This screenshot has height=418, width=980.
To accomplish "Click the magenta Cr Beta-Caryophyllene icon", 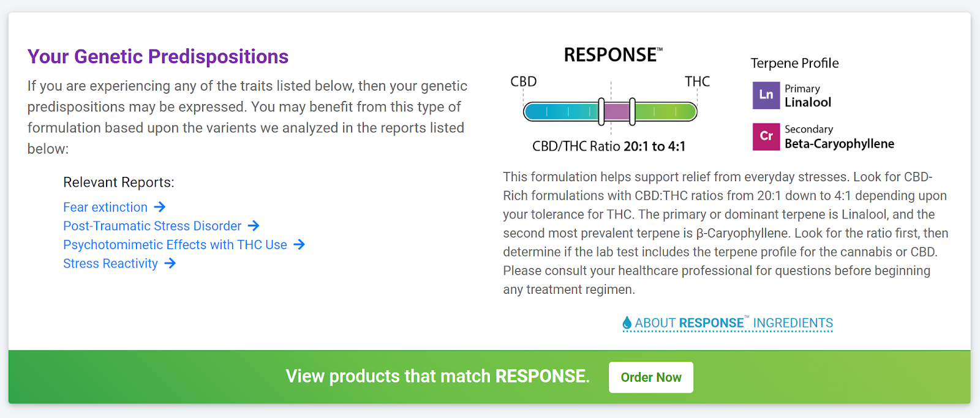I will (766, 136).
